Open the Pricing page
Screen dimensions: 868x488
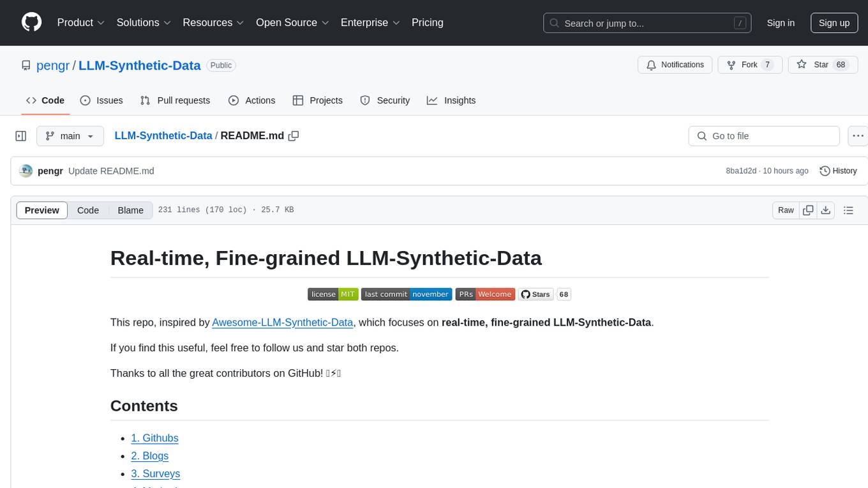(428, 22)
